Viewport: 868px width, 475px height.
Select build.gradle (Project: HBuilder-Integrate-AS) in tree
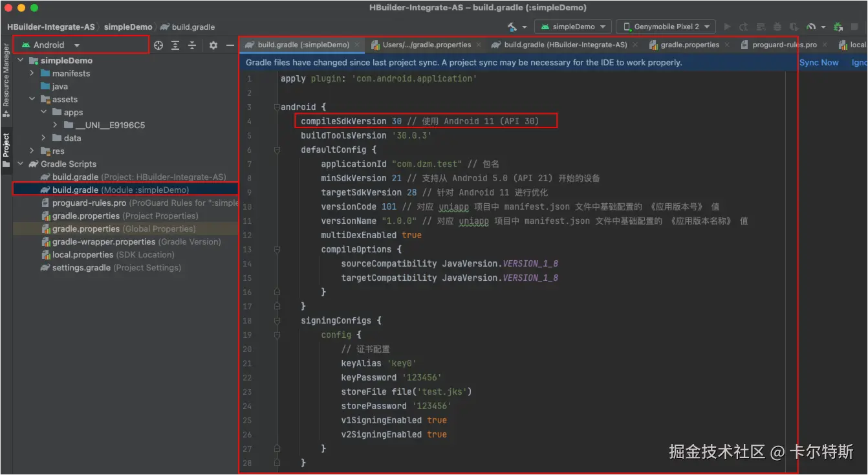click(133, 177)
